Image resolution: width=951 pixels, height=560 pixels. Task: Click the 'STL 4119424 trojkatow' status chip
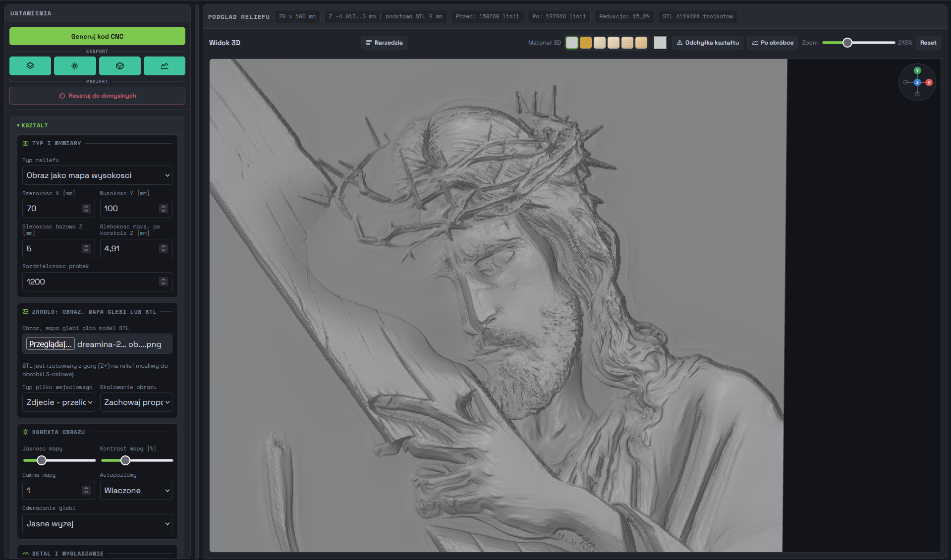[697, 17]
